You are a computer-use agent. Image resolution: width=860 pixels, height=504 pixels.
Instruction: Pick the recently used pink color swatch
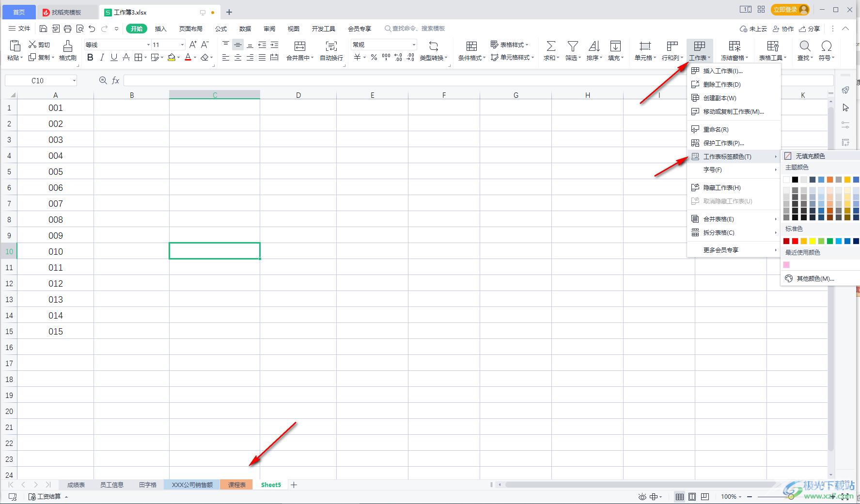[x=786, y=265]
